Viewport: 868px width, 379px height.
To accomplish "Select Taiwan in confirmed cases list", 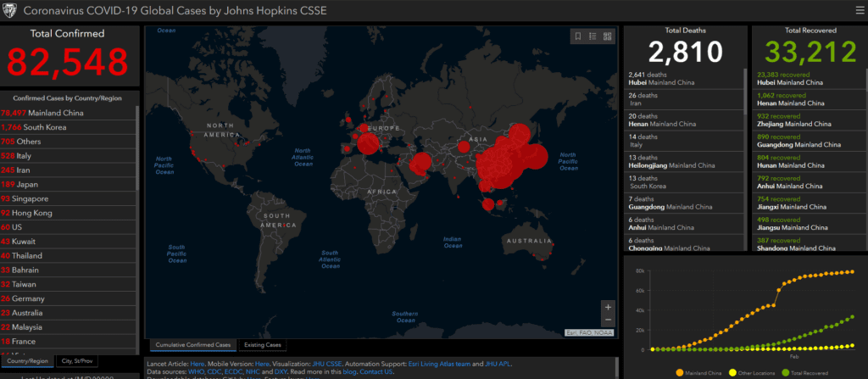I will (68, 284).
